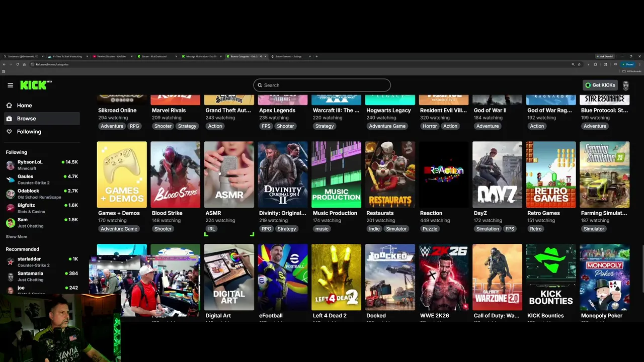Open the Reaction category thumbnail
The width and height of the screenshot is (644, 362).
click(444, 174)
